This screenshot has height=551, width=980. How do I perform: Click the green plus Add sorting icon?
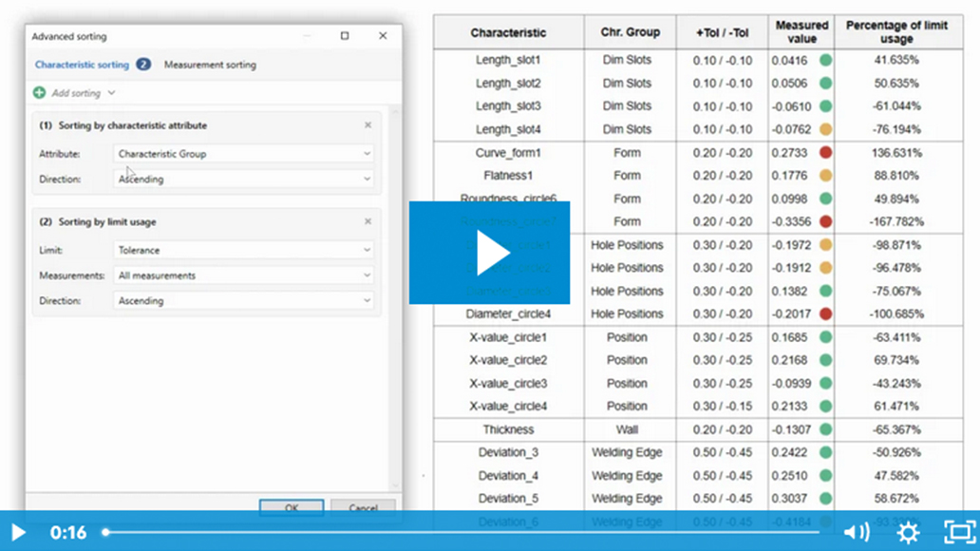click(x=39, y=93)
